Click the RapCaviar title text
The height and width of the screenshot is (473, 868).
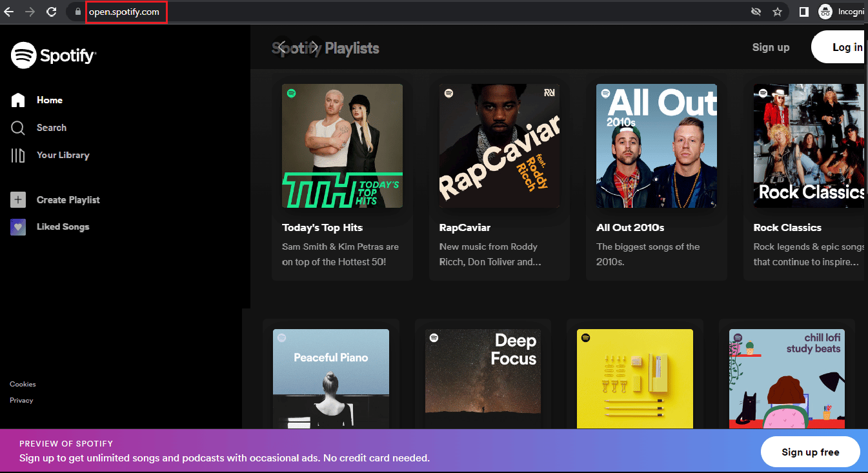pyautogui.click(x=465, y=227)
